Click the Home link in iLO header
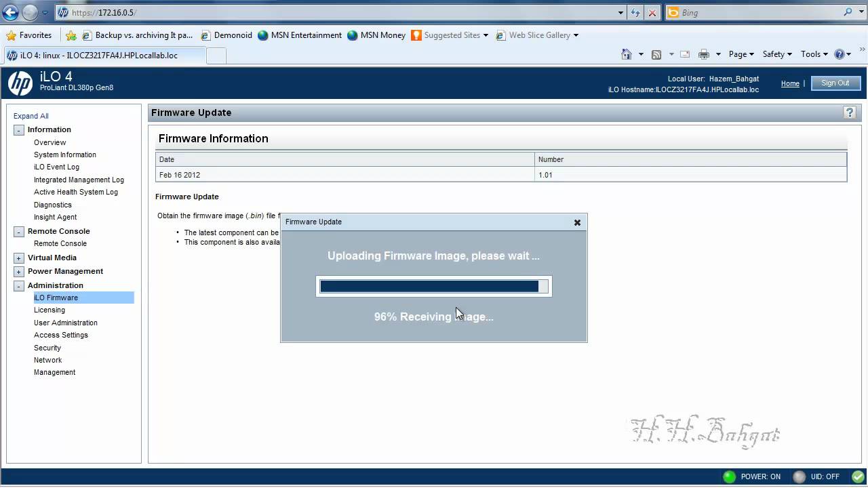This screenshot has height=488, width=868. click(x=790, y=83)
